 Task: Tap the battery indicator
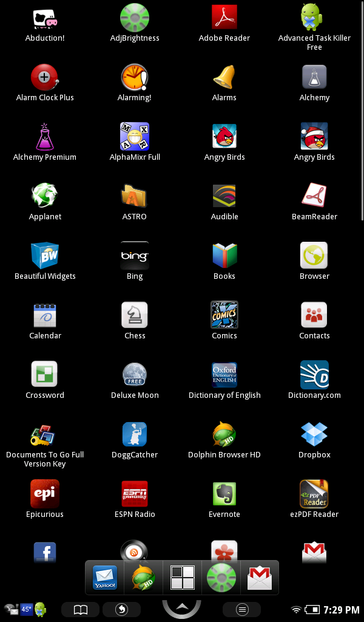tap(312, 610)
